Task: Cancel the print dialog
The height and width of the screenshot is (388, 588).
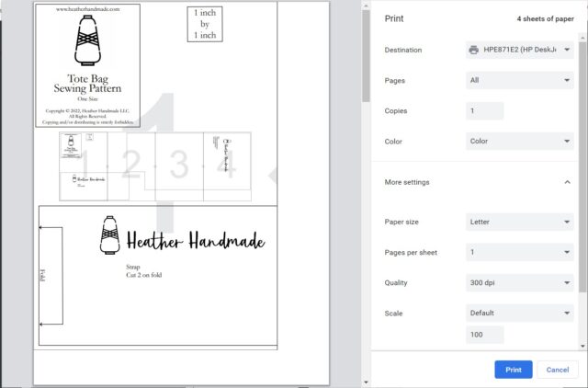Action: [x=558, y=370]
